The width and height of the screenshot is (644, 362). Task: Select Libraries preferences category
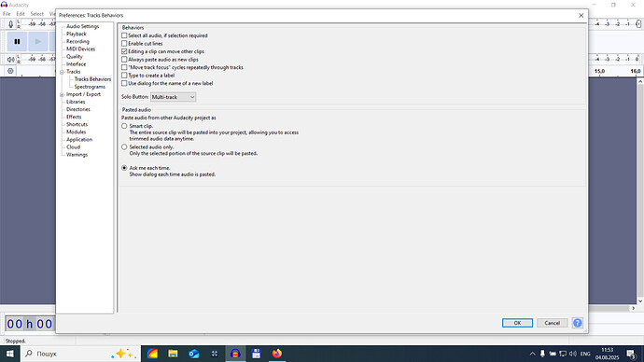[76, 102]
